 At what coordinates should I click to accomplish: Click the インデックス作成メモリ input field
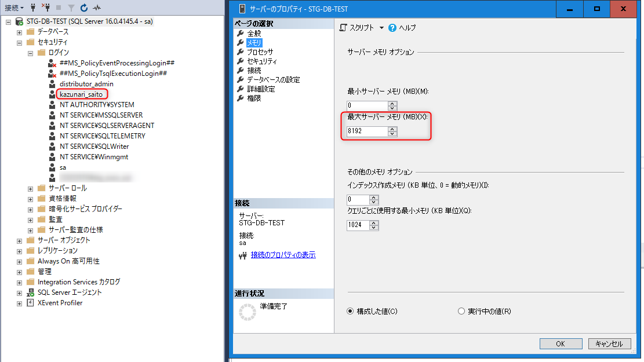click(358, 199)
